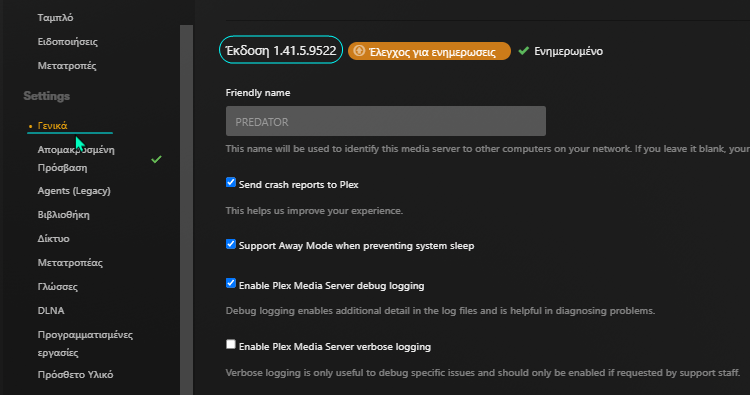Focus the Friendly name field showing PREDATOR
750x395 pixels.
click(x=386, y=121)
